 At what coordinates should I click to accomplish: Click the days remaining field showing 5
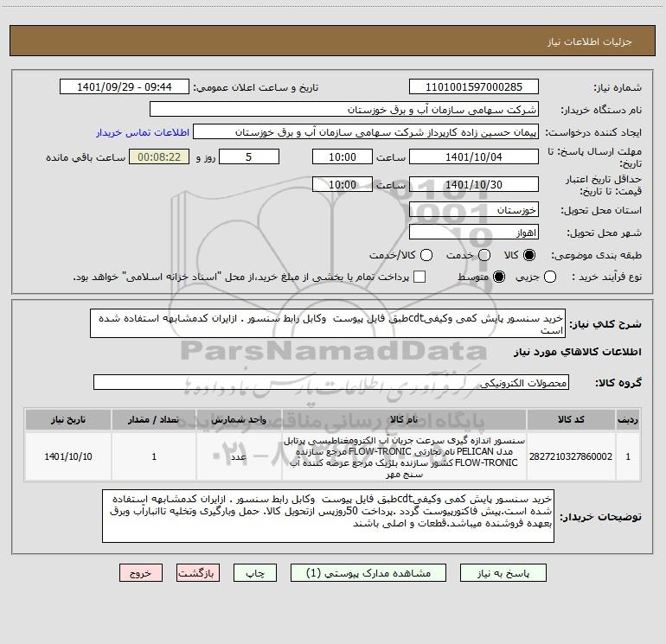[249, 156]
